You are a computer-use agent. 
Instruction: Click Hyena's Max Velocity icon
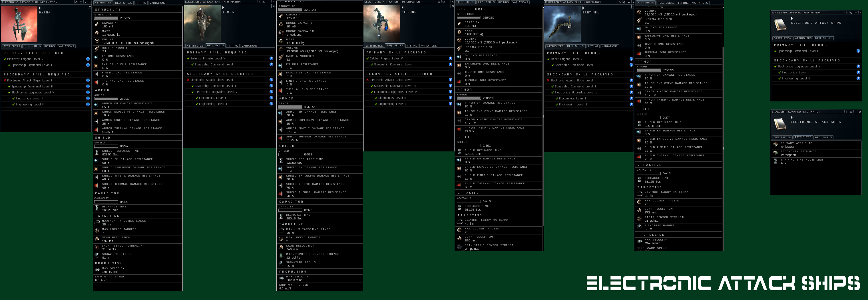[x=97, y=270]
